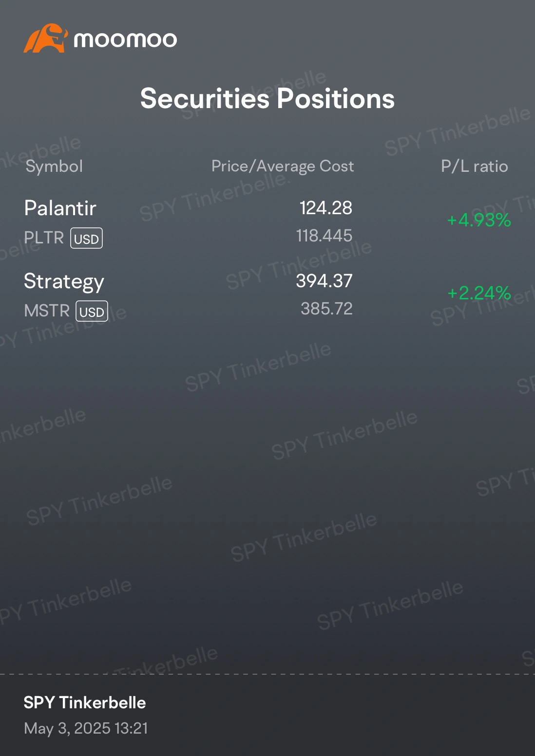Click the moomoo wordmark text
535x756 pixels.
125,40
